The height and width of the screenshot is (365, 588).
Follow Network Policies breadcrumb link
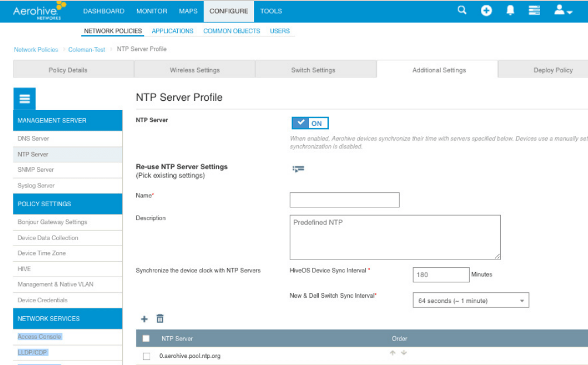pyautogui.click(x=36, y=50)
